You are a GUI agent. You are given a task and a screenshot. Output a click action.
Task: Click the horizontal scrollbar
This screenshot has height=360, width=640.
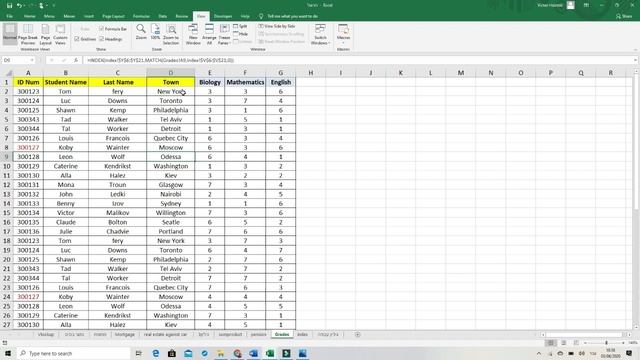(x=584, y=335)
